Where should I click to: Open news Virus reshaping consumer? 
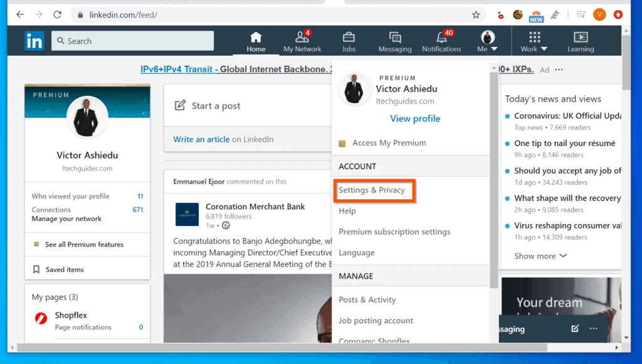tap(568, 226)
